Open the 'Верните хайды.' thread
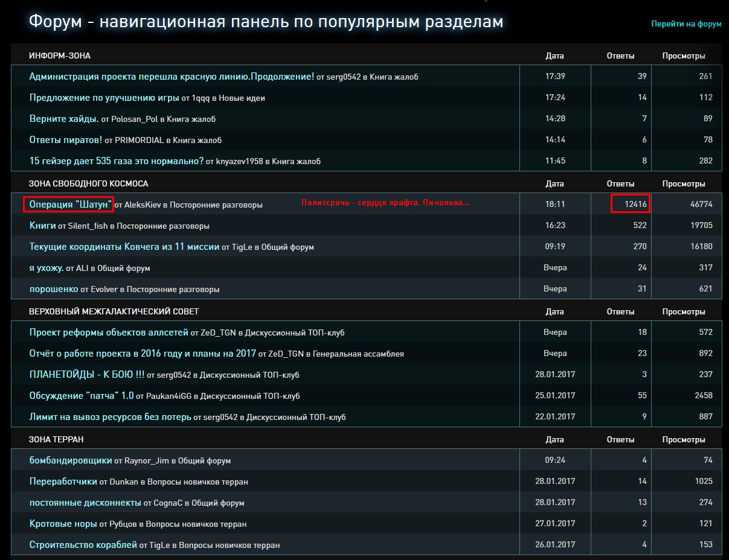The height and width of the screenshot is (560, 729). click(64, 119)
